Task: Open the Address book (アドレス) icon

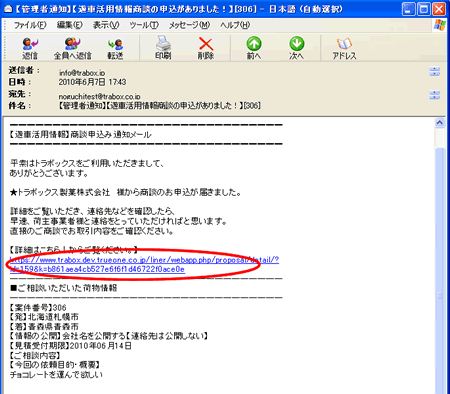Action: [x=344, y=48]
